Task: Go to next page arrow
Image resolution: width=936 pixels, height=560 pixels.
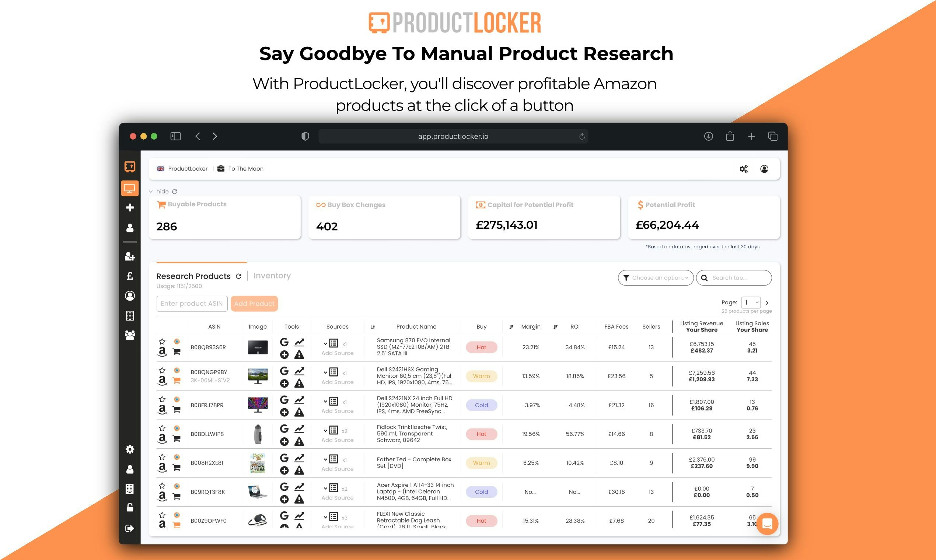Action: click(767, 302)
